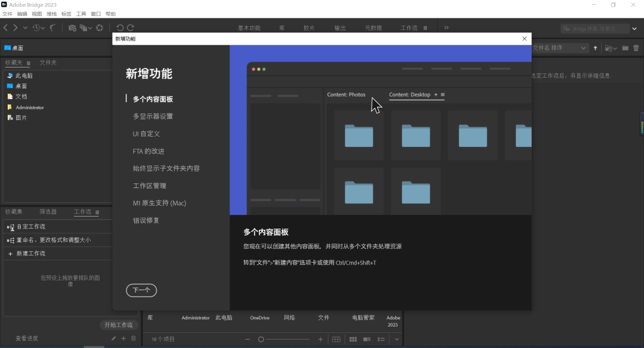Select FTA 的改进 in feature list

pos(148,151)
